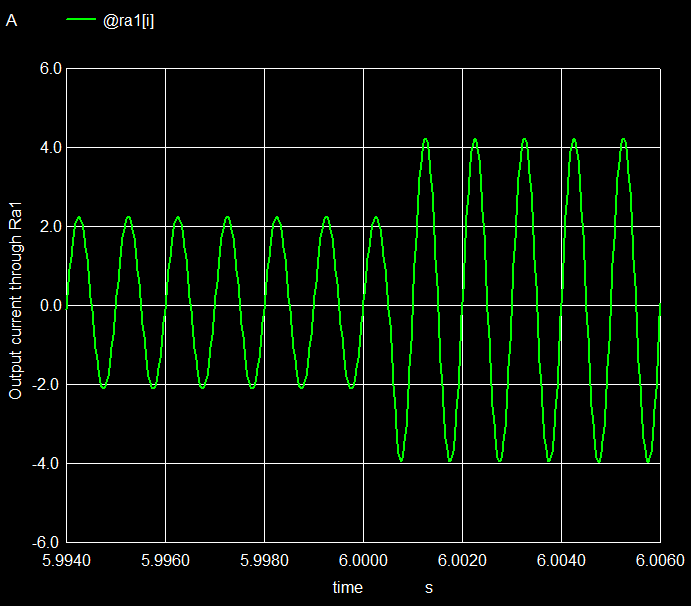Click the y-axis tick value -6.0
691x606 pixels.
tap(47, 542)
